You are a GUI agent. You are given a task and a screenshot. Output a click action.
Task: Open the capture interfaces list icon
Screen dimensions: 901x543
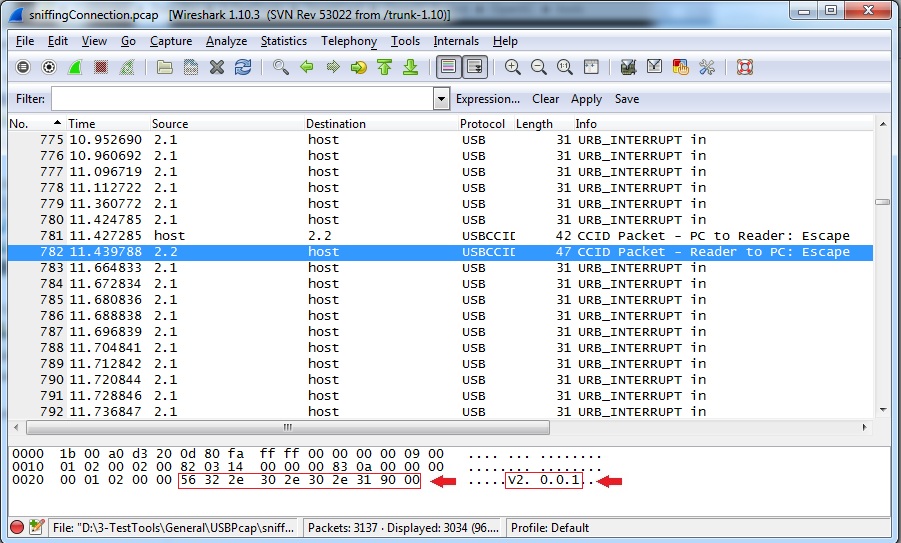coord(23,67)
